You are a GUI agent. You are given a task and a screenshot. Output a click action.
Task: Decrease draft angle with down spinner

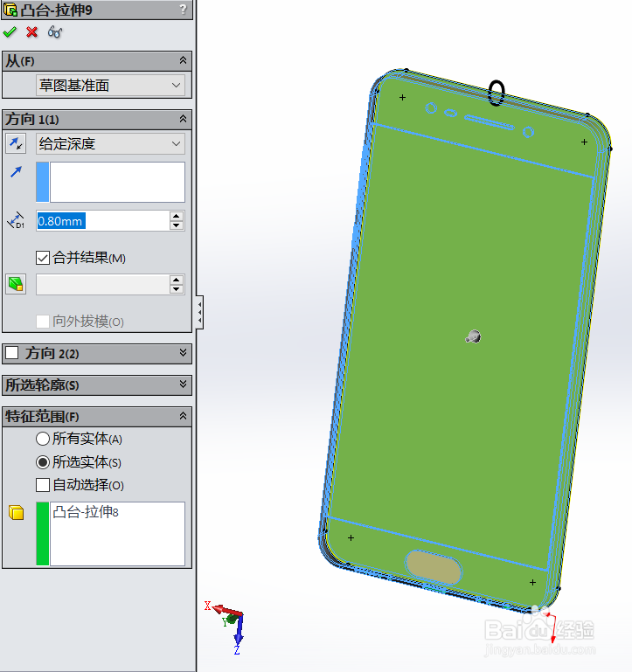pos(177,289)
